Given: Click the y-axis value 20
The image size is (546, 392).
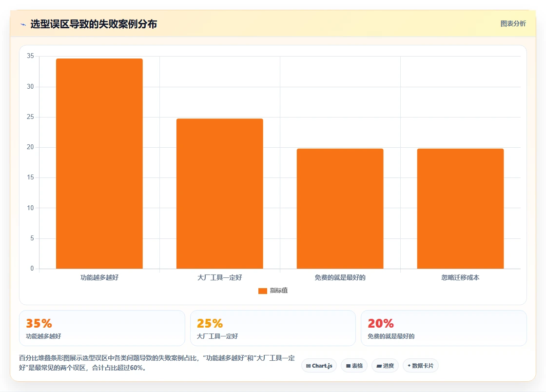Looking at the screenshot, I should [x=30, y=147].
